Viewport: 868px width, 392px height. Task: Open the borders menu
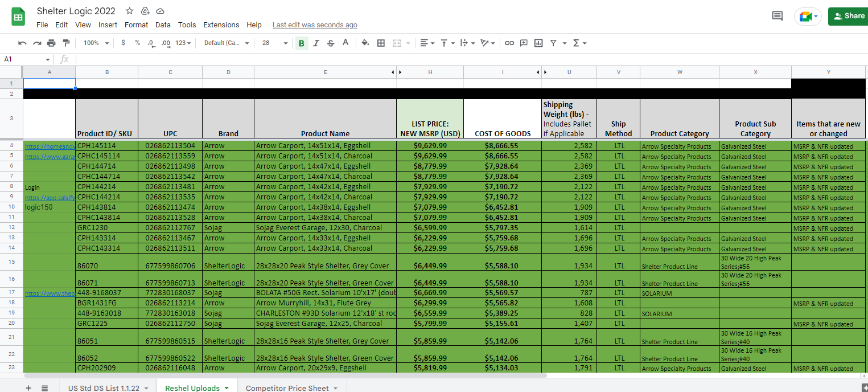tap(381, 43)
